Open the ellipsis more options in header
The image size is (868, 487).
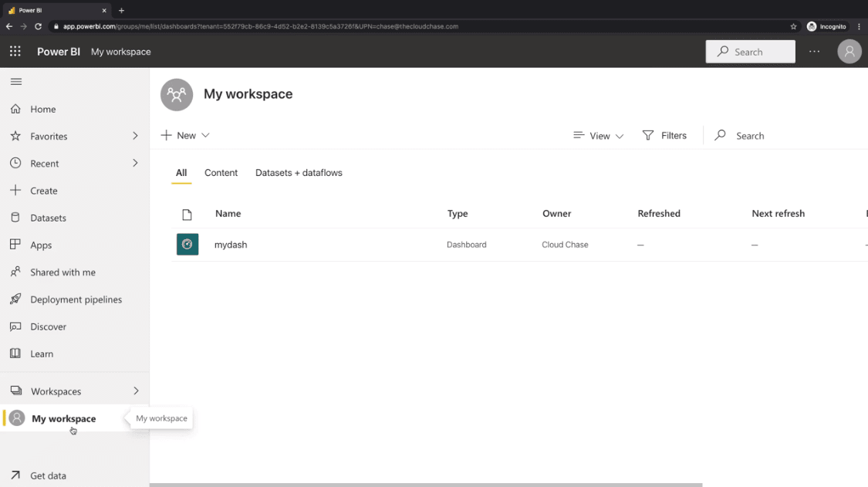click(814, 52)
